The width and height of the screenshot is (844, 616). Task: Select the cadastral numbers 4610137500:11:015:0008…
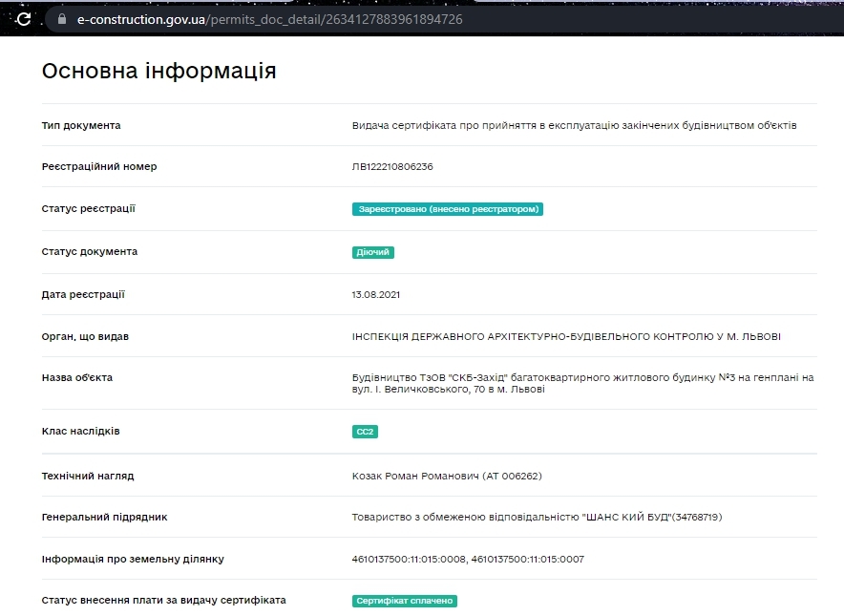pos(468,559)
